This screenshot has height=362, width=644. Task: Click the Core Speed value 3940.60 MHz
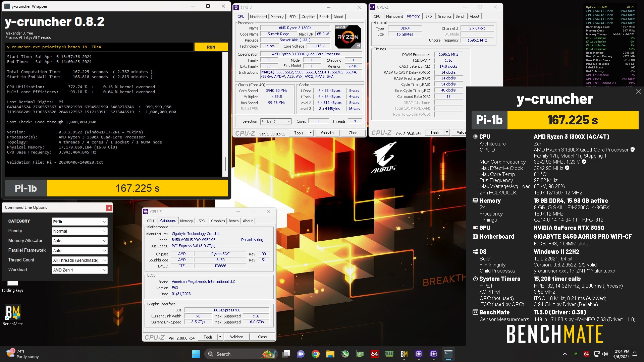point(277,91)
